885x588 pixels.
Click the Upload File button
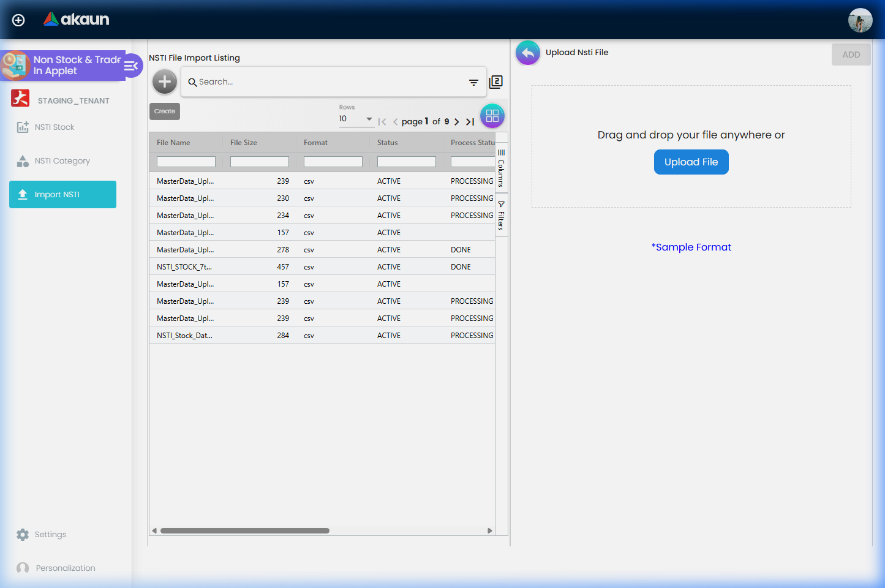pyautogui.click(x=691, y=162)
